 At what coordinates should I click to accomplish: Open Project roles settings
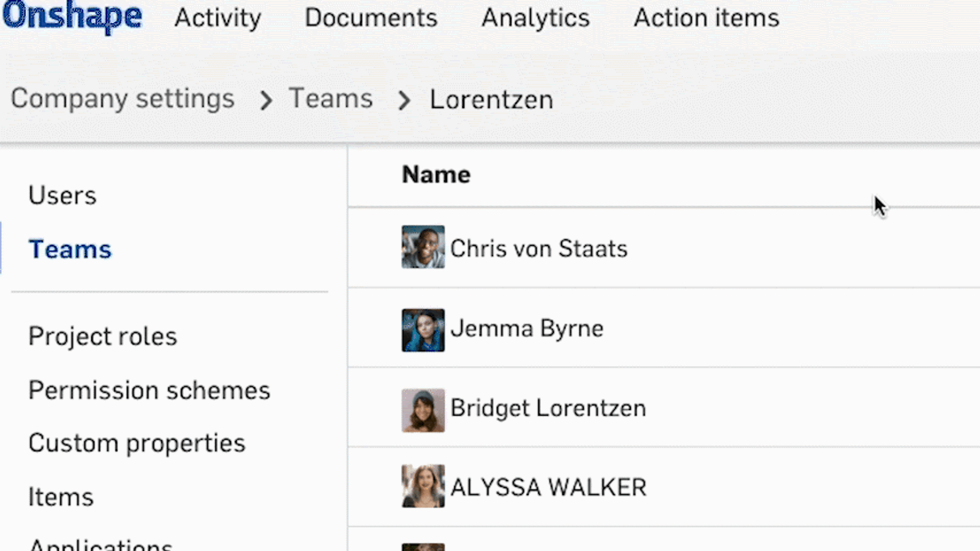click(x=102, y=337)
